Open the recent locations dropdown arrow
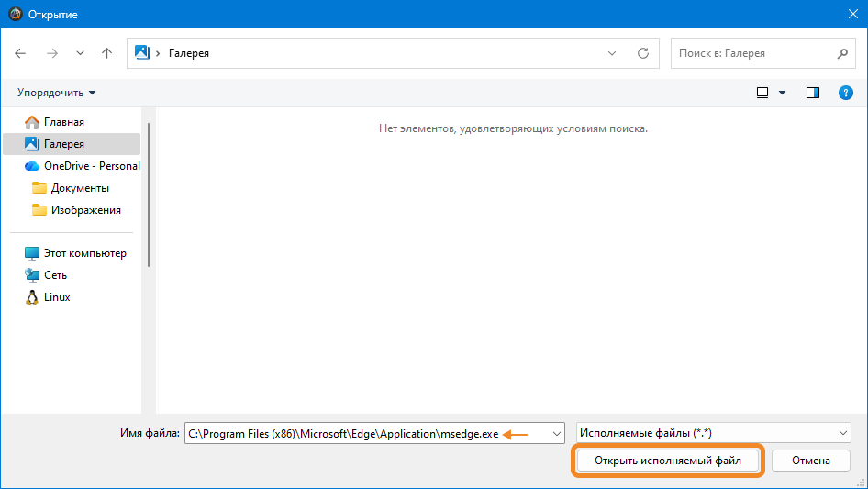 pos(80,53)
